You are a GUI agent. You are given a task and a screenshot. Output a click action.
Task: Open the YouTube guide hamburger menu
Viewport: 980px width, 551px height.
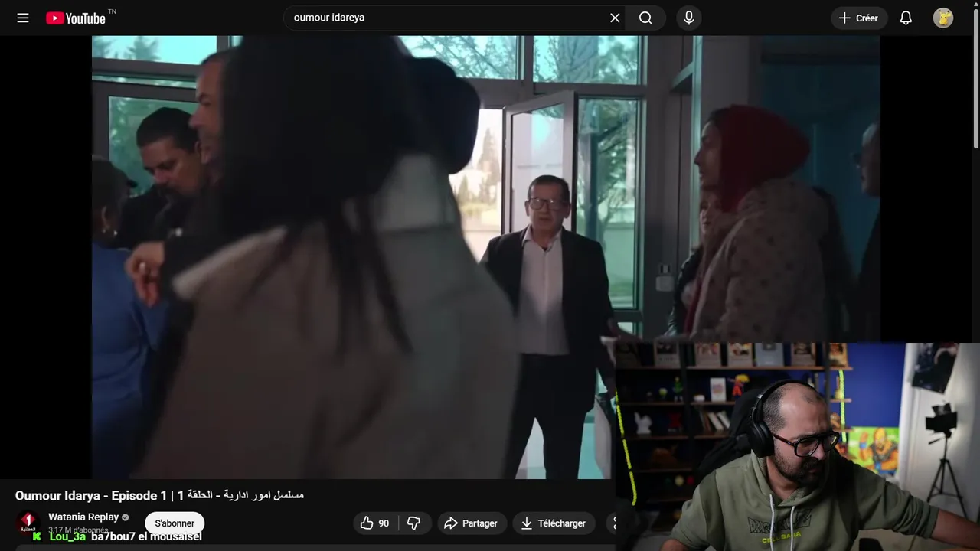[23, 18]
